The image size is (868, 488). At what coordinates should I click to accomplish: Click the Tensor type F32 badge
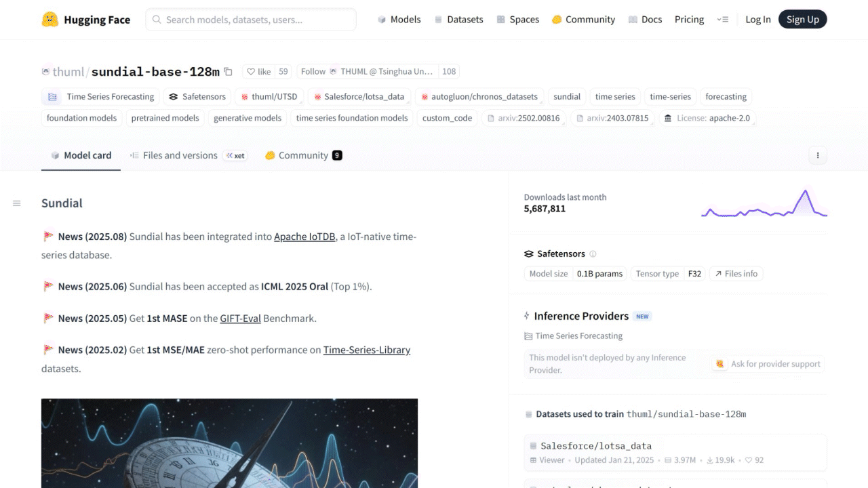pos(669,274)
